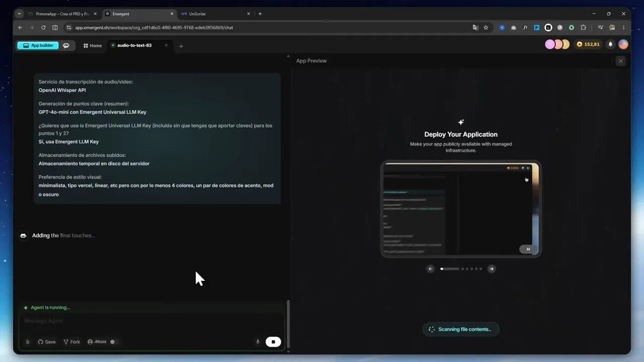
Task: Go to the next carousel slide
Action: coord(492,268)
